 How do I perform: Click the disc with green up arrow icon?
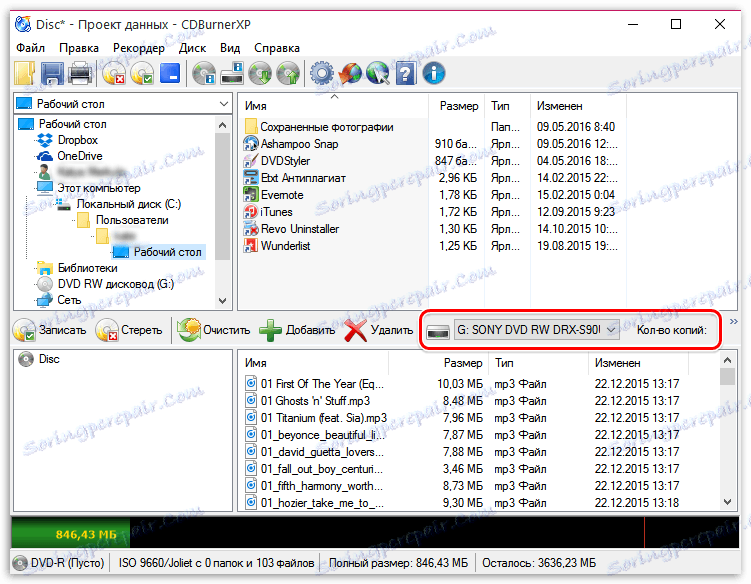[x=288, y=74]
